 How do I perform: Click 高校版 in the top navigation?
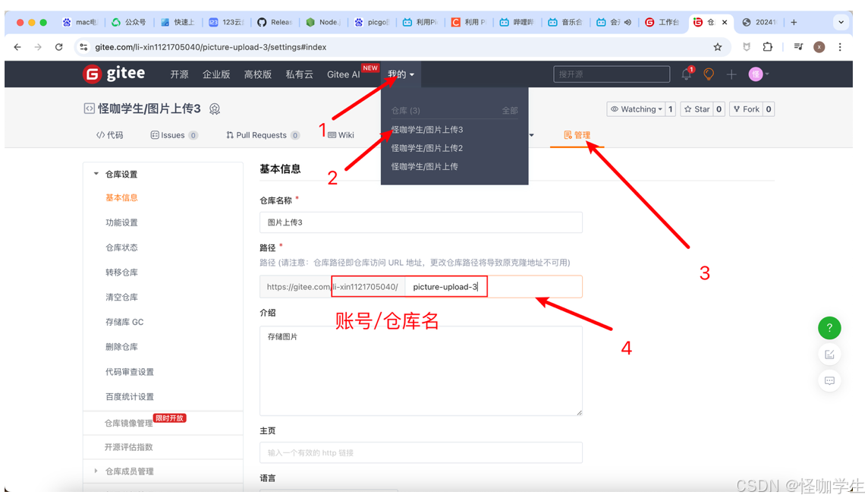pyautogui.click(x=257, y=74)
